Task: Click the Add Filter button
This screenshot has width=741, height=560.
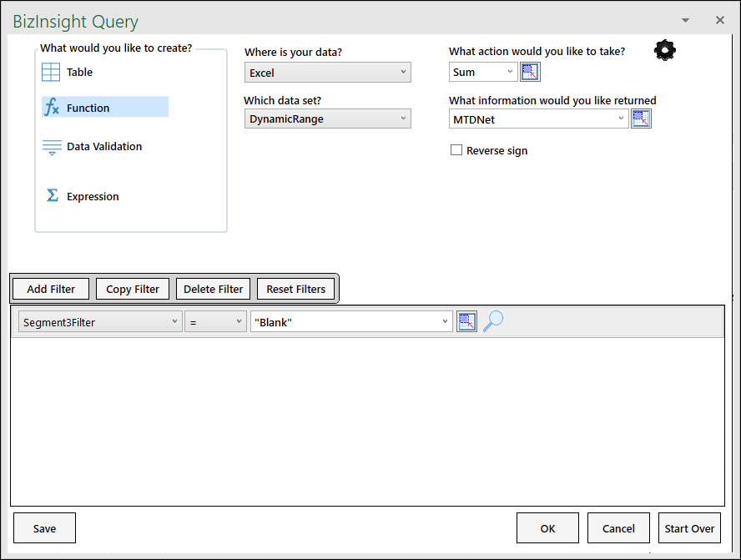Action: tap(51, 289)
